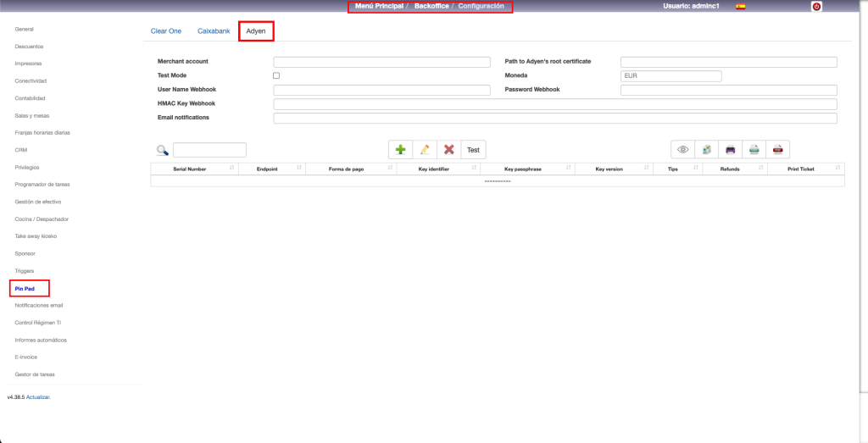Click the magnifying glass search icon
The height and width of the screenshot is (443, 868).
162,150
